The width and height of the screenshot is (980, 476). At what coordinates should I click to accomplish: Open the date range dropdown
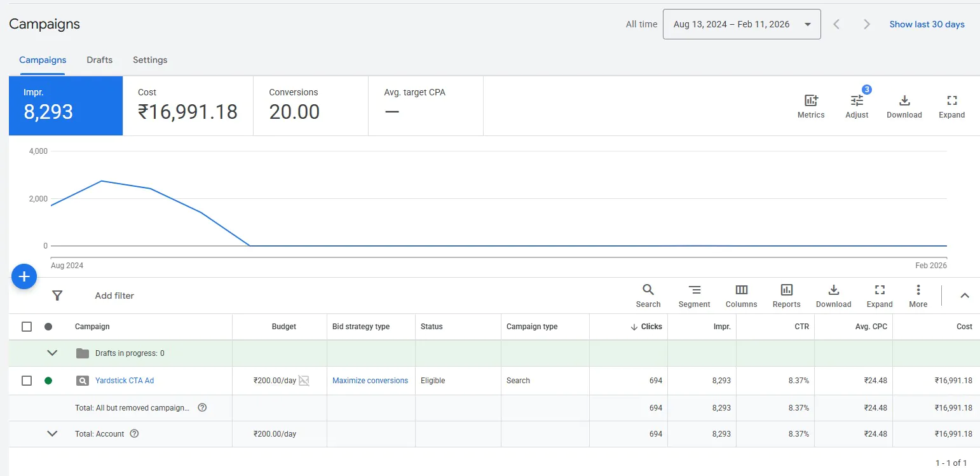coord(742,24)
